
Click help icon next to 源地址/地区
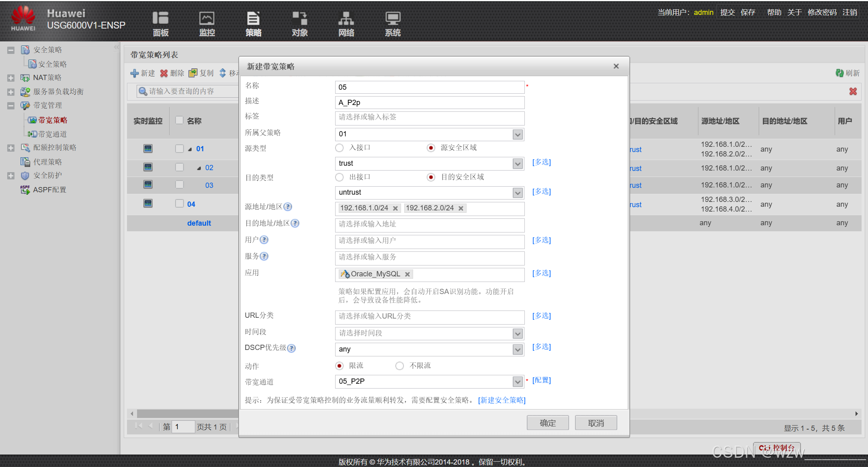point(288,207)
